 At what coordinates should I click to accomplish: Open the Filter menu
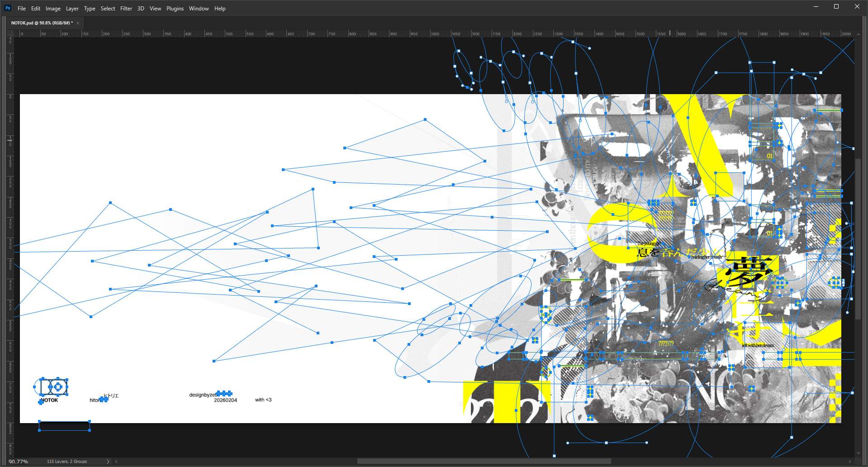tap(126, 9)
